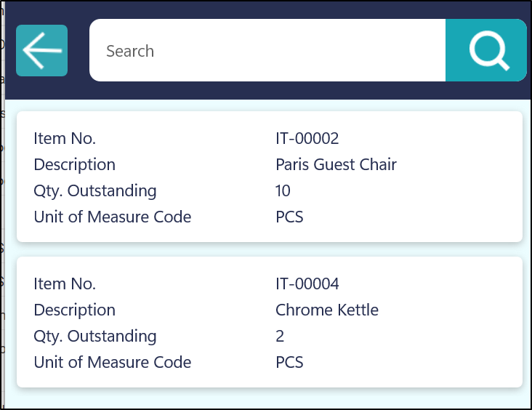Click the Paris Guest Chair description
The width and height of the screenshot is (532, 410).
tap(336, 164)
